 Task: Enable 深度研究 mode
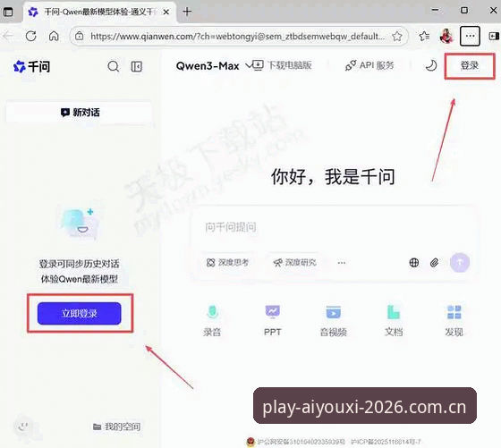(x=294, y=263)
